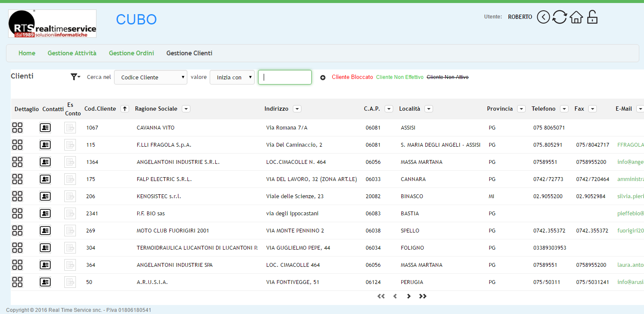Open the Gestione Attività menu
This screenshot has height=314, width=644.
click(72, 53)
